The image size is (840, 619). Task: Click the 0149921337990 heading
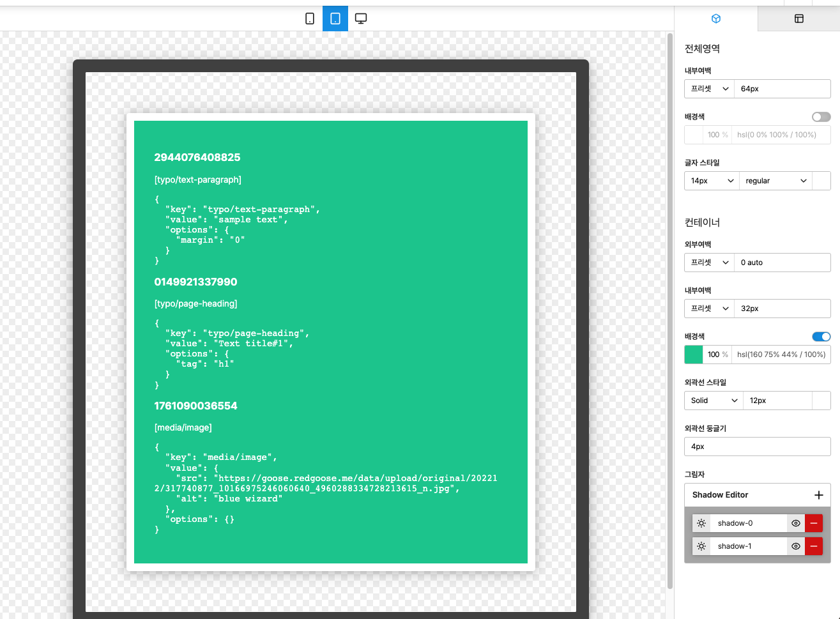195,282
